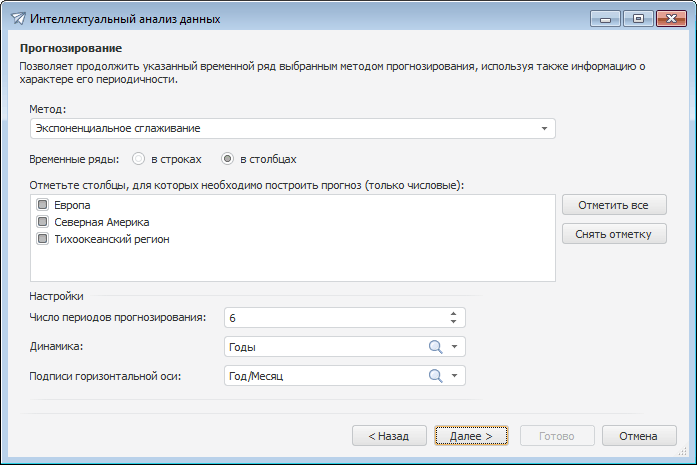Click the search magnifier in Подписи горизонтальной оси

click(435, 376)
